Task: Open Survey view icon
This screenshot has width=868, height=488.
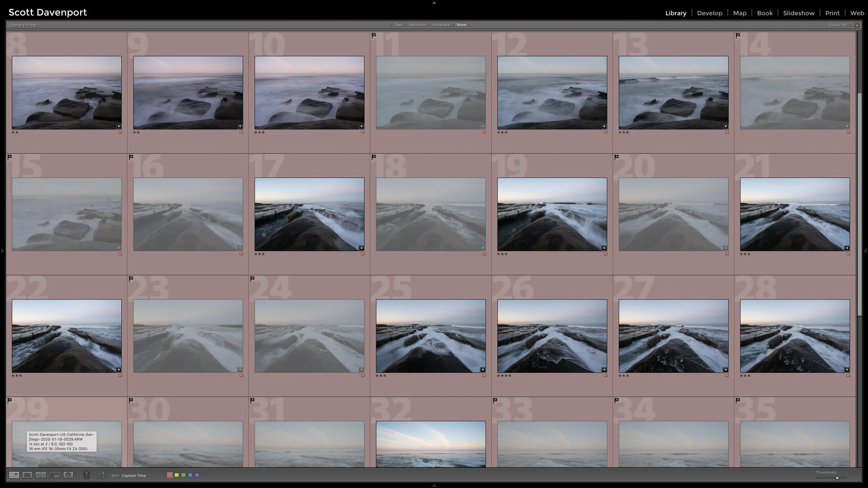Action: 55,475
